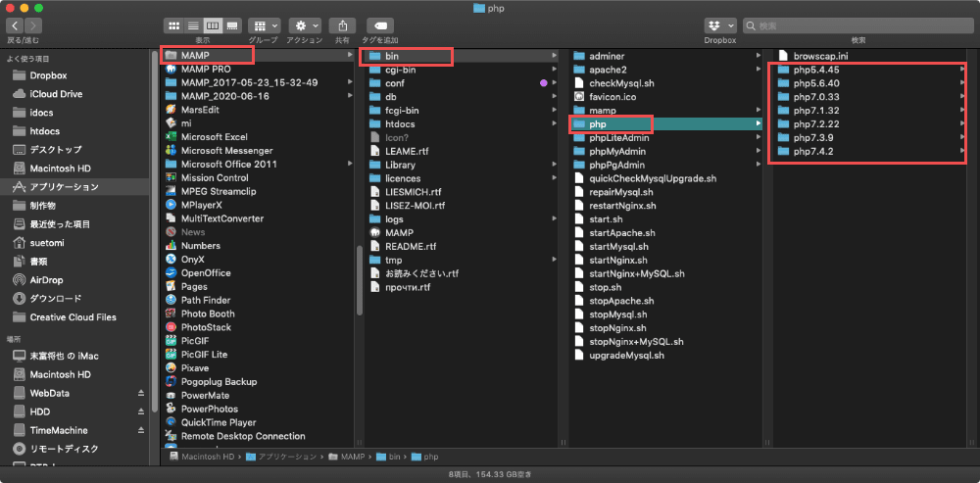This screenshot has width=980, height=483.
Task: Switch Finder to gallery view
Action: [x=232, y=25]
